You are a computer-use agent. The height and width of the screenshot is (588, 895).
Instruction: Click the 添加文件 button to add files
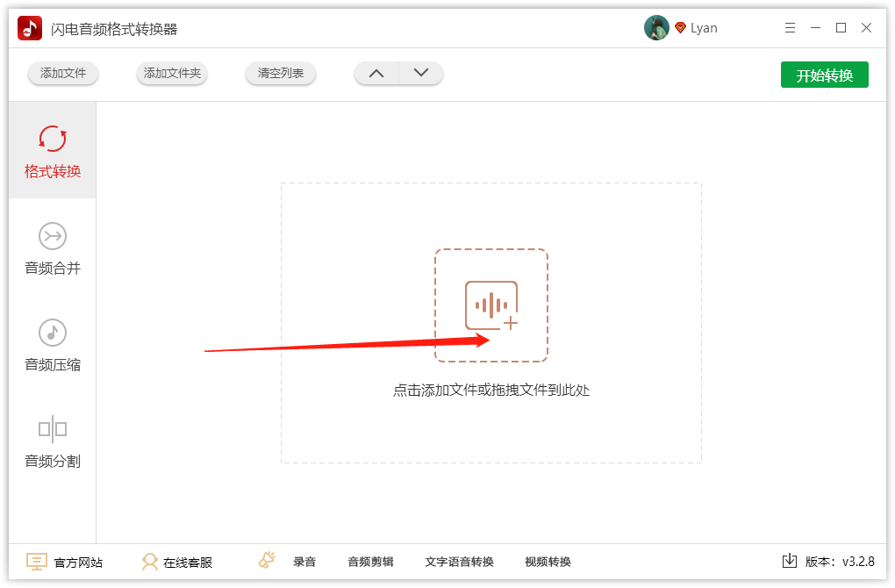(62, 74)
